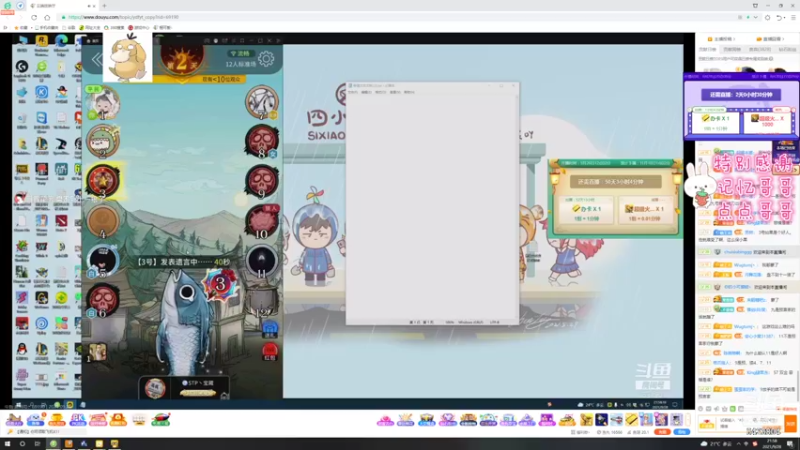This screenshot has width=800, height=450.
Task: Select player 12 seat
Action: (x=262, y=301)
